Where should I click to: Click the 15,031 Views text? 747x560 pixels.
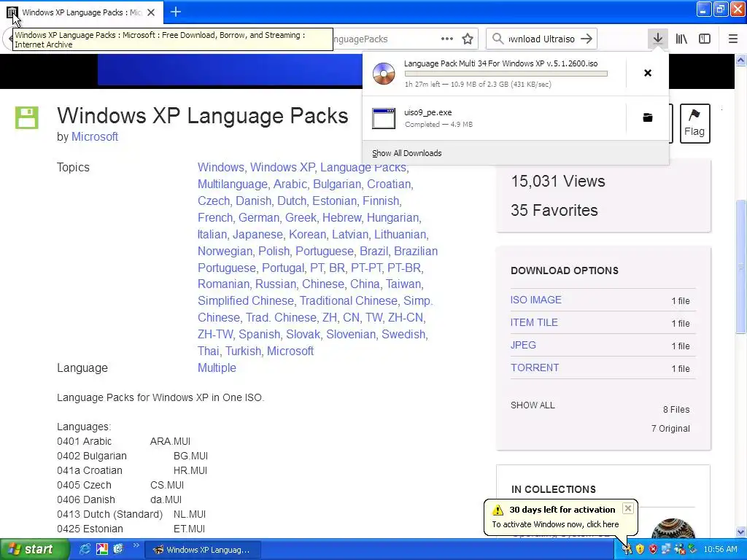tap(558, 181)
